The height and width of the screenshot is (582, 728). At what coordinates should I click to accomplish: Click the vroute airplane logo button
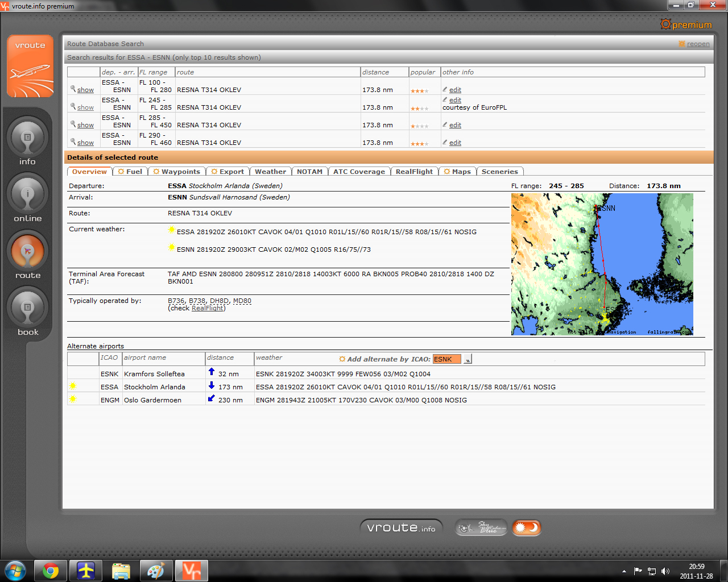point(30,66)
